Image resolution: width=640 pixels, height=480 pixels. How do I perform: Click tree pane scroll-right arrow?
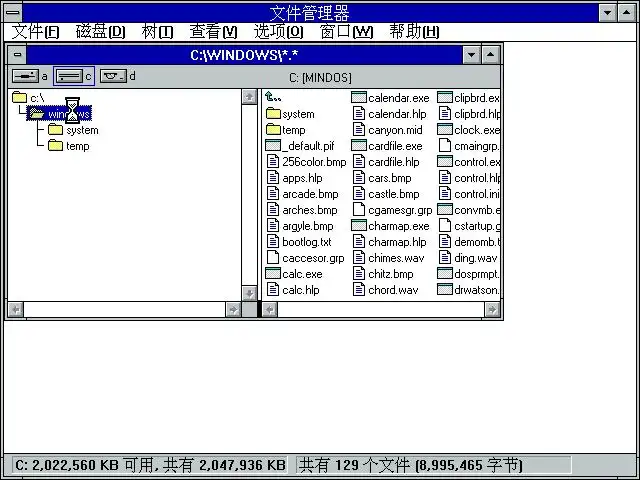pyautogui.click(x=233, y=310)
